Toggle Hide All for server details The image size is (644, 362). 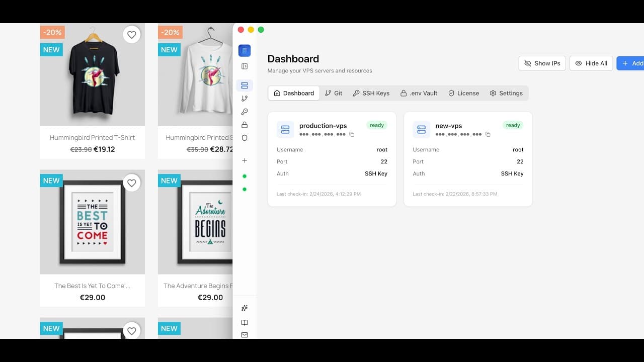(x=591, y=63)
